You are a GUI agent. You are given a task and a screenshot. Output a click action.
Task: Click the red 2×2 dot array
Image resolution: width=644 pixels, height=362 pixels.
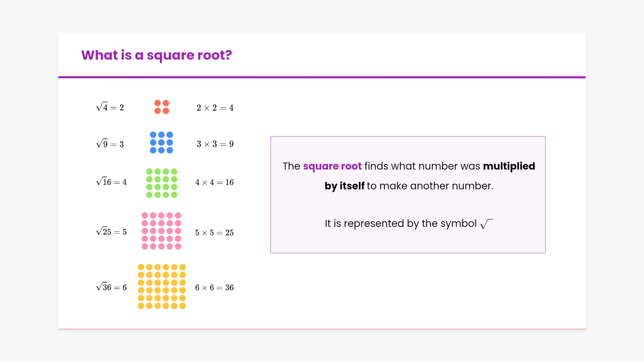(161, 107)
